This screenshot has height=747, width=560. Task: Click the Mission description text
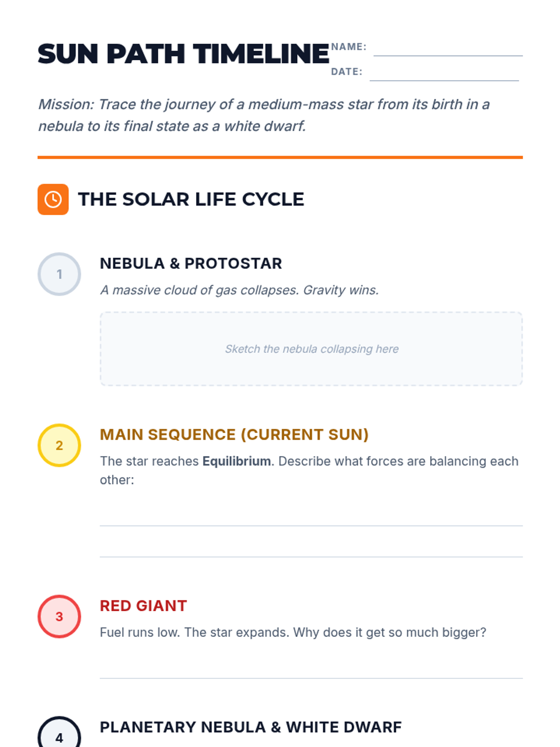pos(264,115)
